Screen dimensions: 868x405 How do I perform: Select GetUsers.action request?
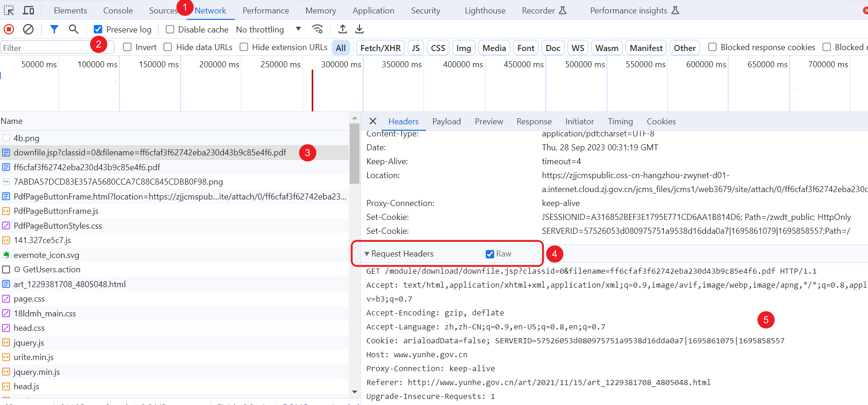click(174, 270)
